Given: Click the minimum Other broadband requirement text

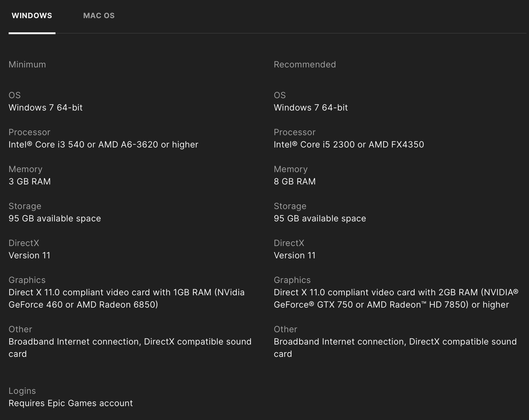Looking at the screenshot, I should (x=130, y=342).
